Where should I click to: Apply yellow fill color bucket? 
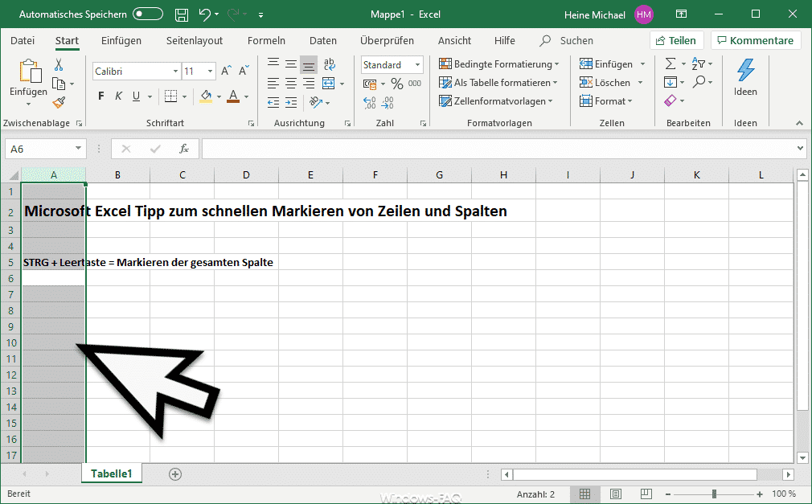coord(206,96)
